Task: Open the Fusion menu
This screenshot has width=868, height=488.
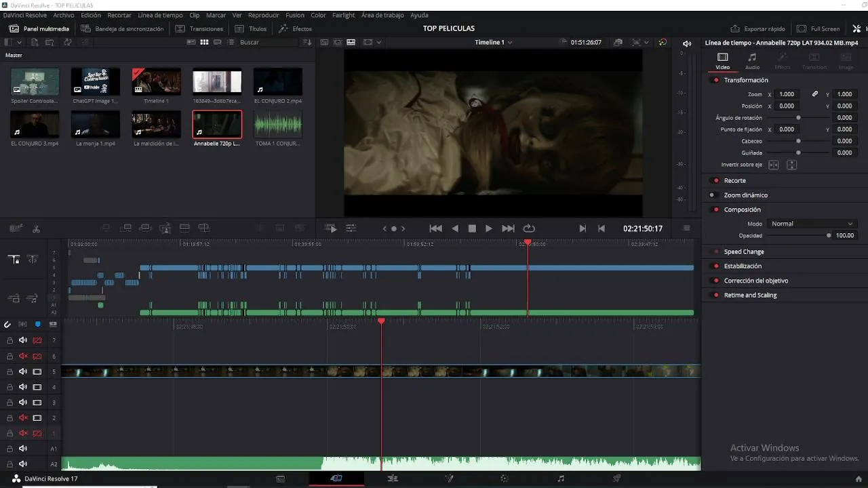Action: point(295,15)
